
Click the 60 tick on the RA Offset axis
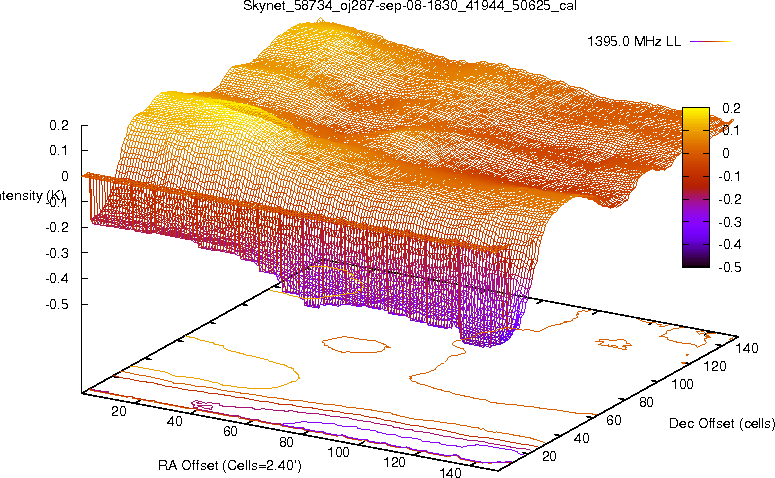point(230,432)
